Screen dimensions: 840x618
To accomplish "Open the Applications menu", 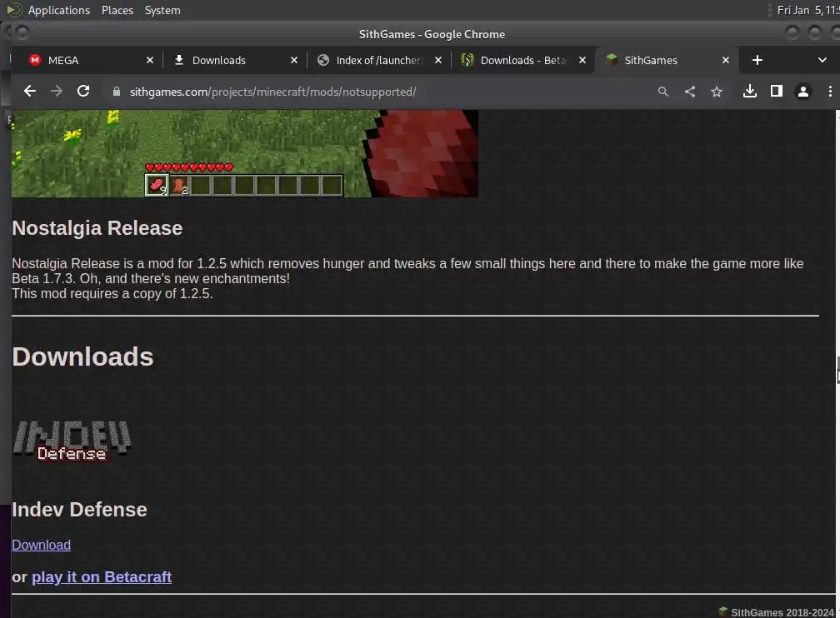I will pos(59,10).
